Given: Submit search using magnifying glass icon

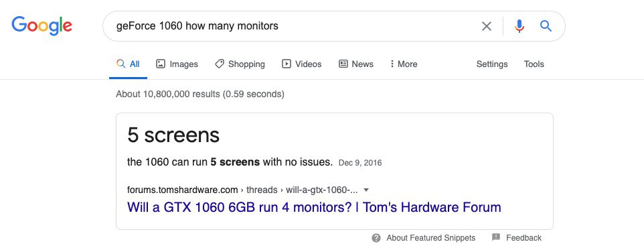Looking at the screenshot, I should click(546, 26).
